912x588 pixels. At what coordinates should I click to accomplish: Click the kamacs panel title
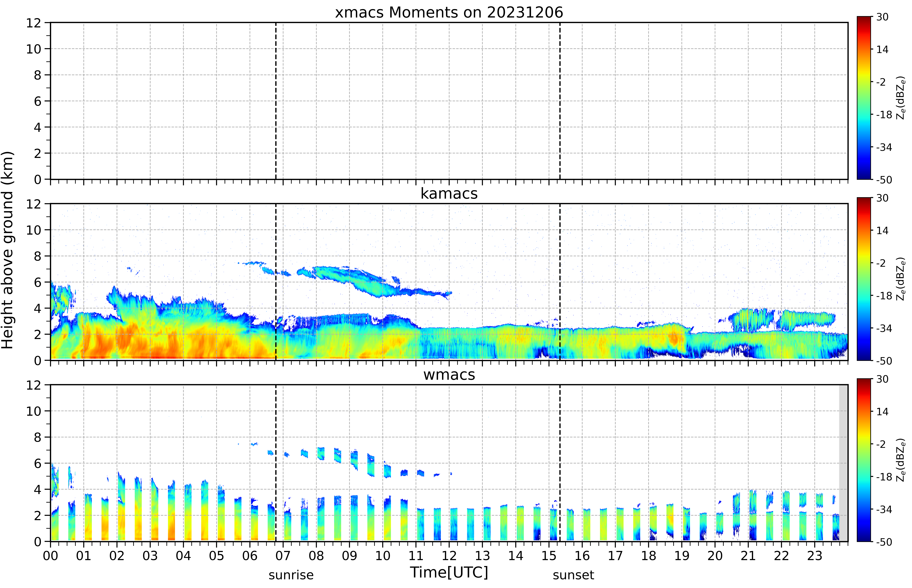coord(449,194)
